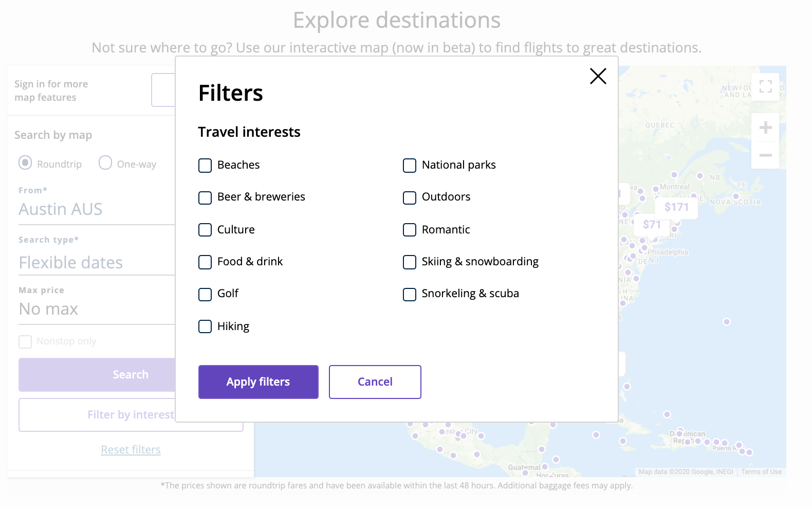Toggle fullscreen map view icon
Image resolution: width=812 pixels, height=509 pixels.
(x=765, y=86)
